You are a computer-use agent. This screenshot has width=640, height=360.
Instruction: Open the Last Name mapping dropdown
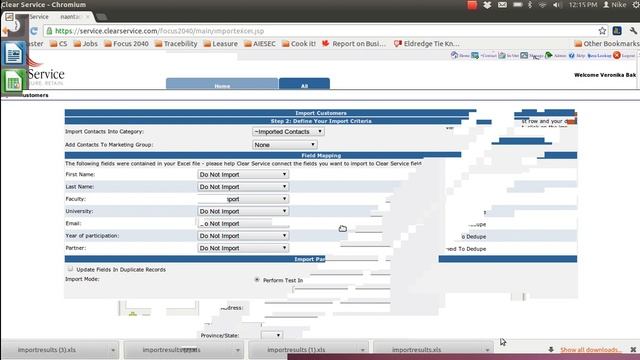coord(243,187)
